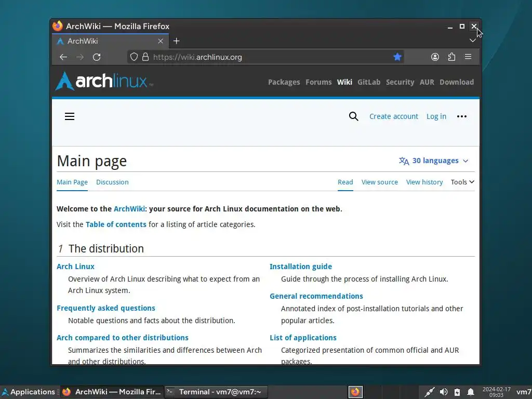Open Arch compared to other distributions
The height and width of the screenshot is (399, 532).
(x=123, y=338)
